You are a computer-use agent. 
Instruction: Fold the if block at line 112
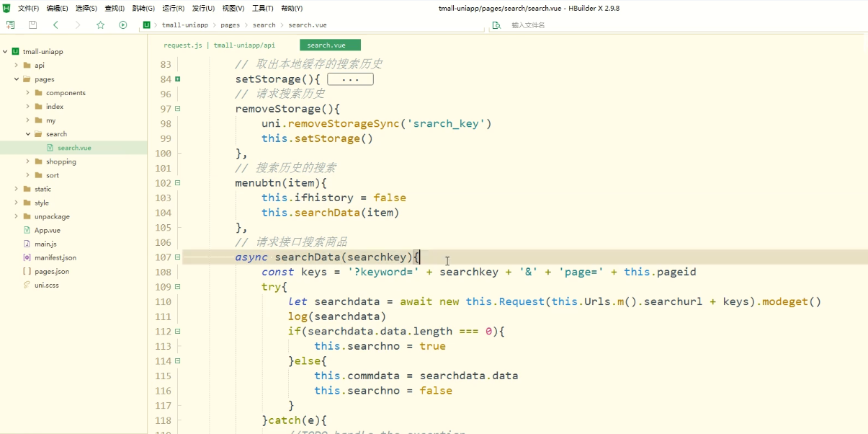coord(178,332)
